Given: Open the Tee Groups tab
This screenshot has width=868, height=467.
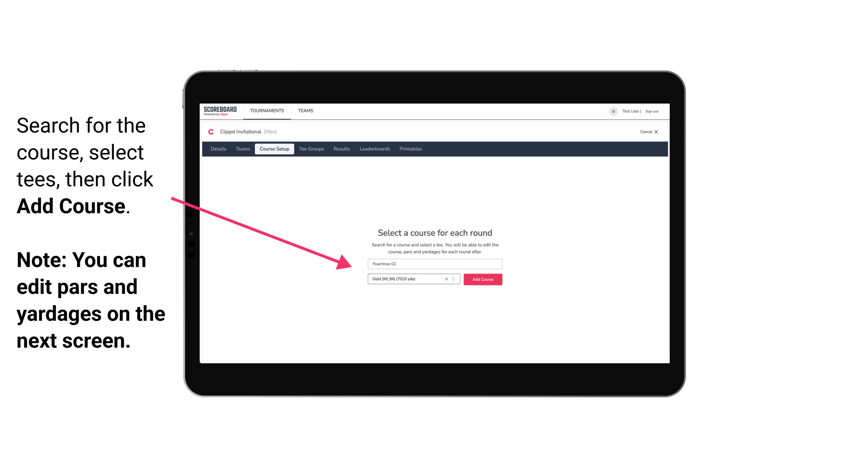Looking at the screenshot, I should point(311,149).
